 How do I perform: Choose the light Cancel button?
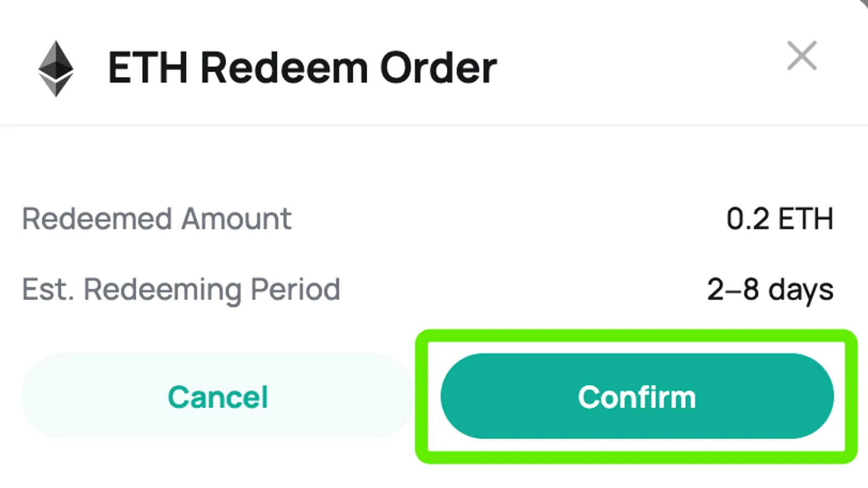point(218,396)
